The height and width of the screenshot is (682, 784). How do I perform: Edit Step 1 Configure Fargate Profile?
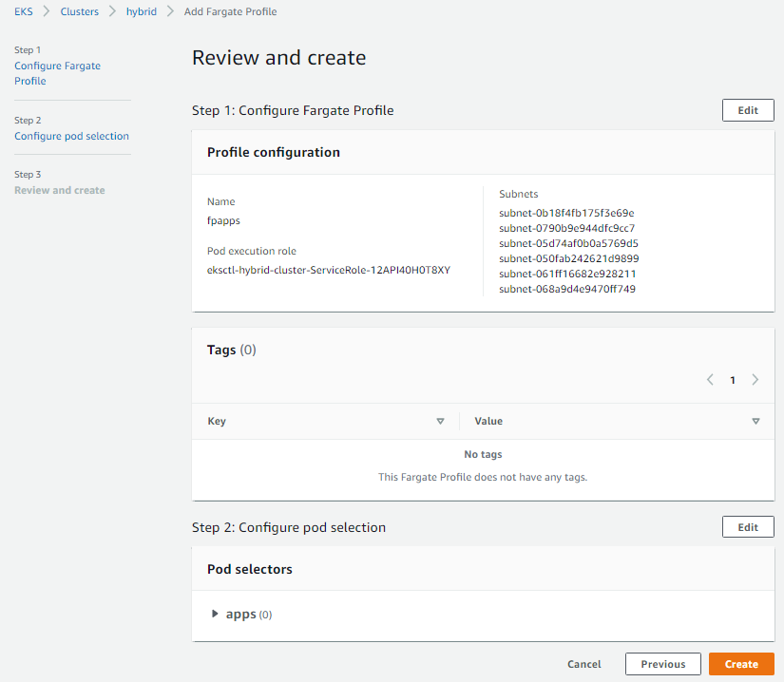click(x=748, y=110)
